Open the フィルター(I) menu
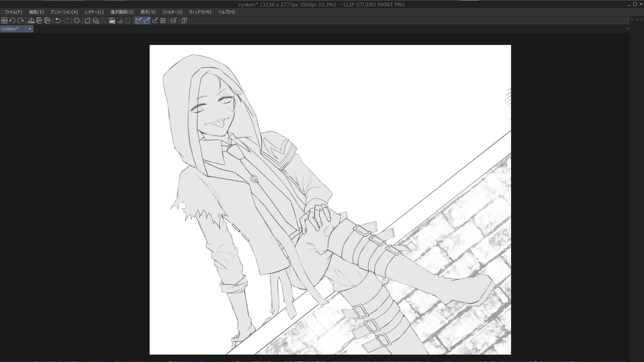The height and width of the screenshot is (362, 644). [x=172, y=12]
